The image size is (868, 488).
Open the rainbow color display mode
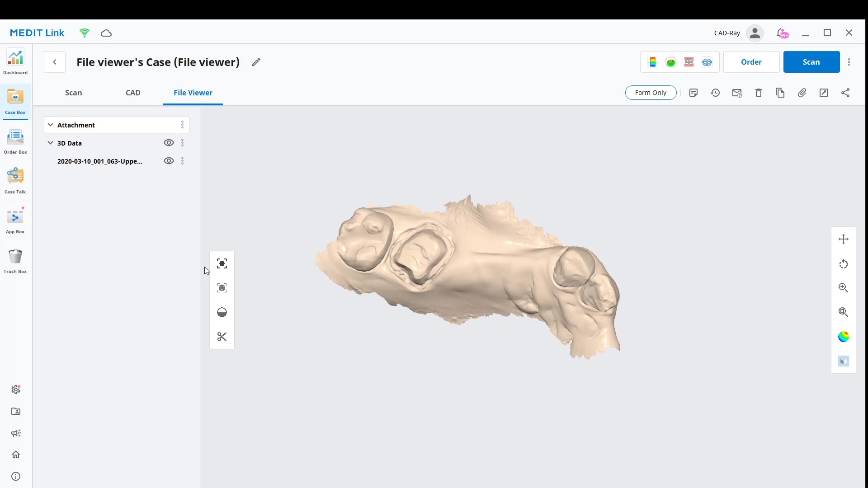click(x=843, y=337)
